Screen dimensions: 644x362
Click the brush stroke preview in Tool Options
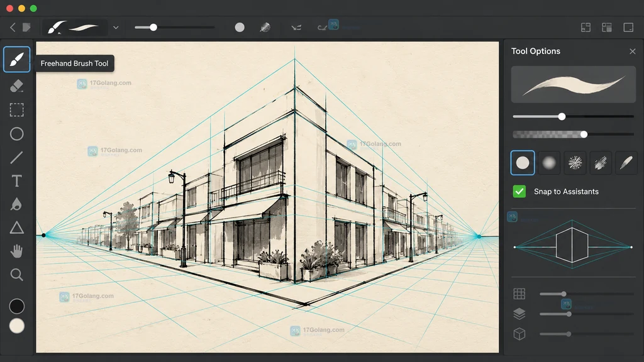(574, 85)
